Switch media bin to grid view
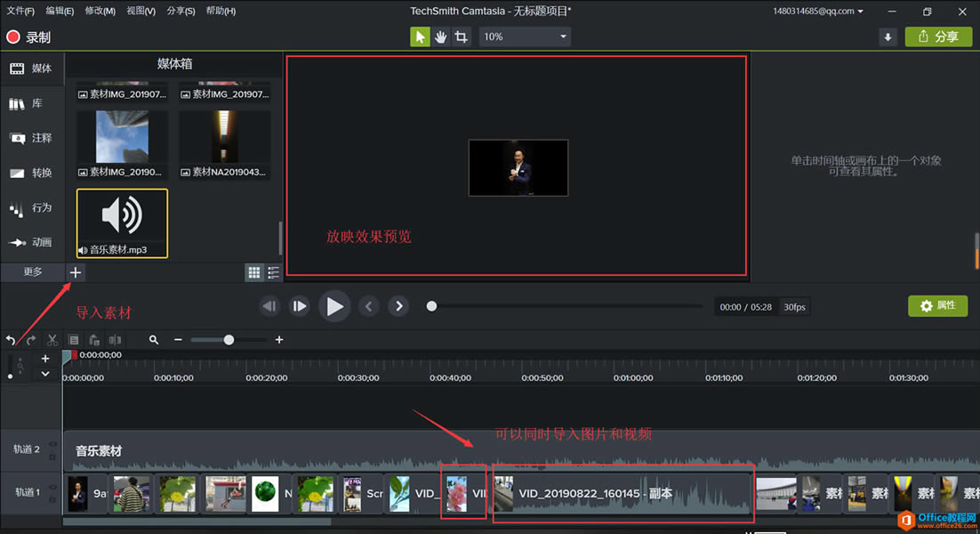 pyautogui.click(x=253, y=272)
